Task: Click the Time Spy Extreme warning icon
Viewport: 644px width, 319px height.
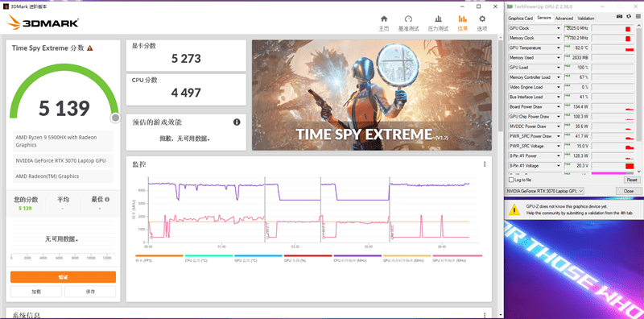Action: click(x=90, y=48)
